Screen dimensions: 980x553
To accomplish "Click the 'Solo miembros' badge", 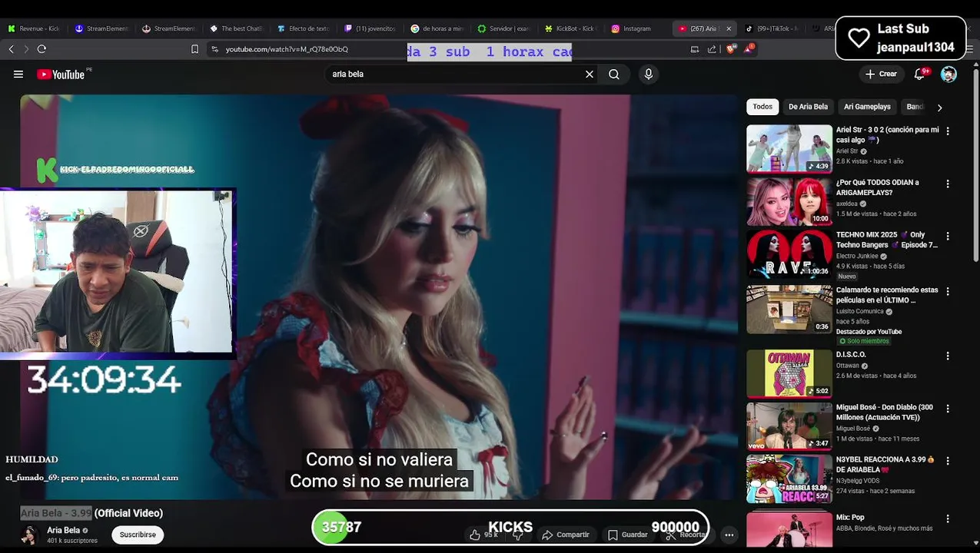I will [x=864, y=341].
